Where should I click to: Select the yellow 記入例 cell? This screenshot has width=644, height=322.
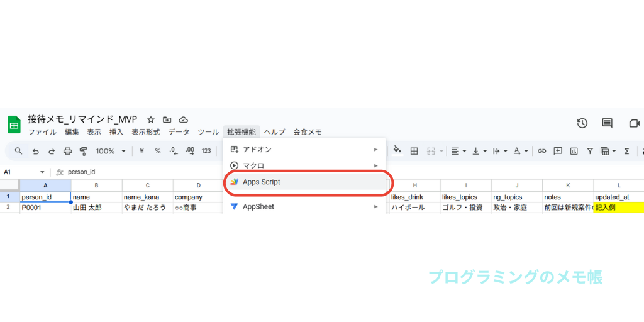(618, 207)
